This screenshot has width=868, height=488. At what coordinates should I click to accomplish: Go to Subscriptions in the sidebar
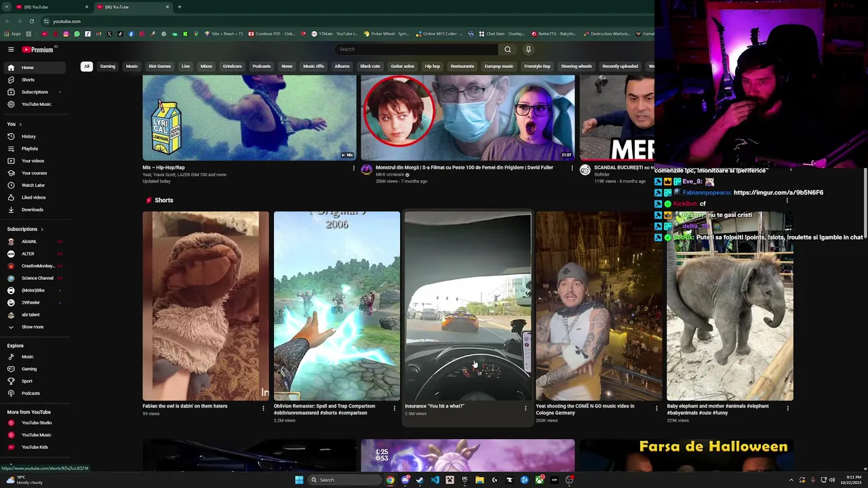coord(34,92)
